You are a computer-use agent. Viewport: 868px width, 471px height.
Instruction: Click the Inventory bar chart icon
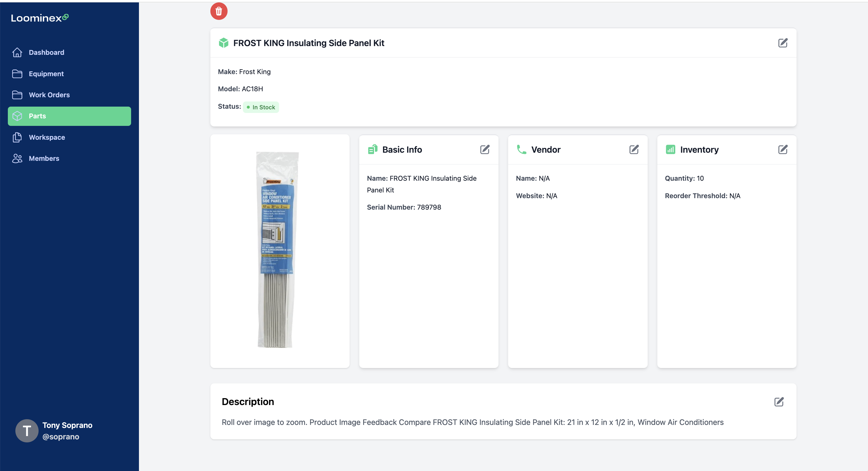[x=671, y=149]
